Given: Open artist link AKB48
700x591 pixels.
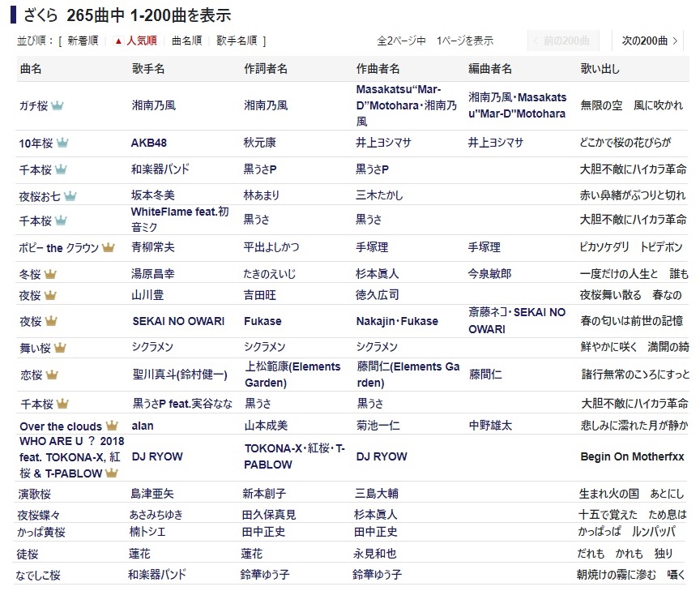Looking at the screenshot, I should [x=149, y=143].
